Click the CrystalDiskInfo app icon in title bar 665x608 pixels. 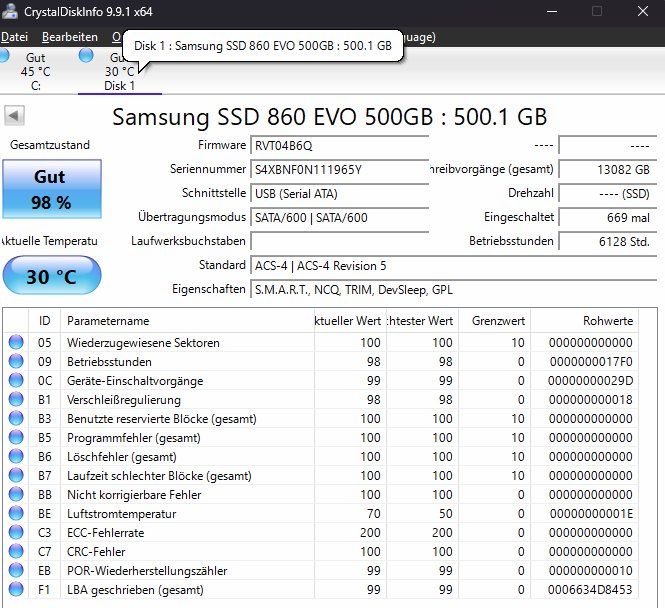pyautogui.click(x=9, y=11)
